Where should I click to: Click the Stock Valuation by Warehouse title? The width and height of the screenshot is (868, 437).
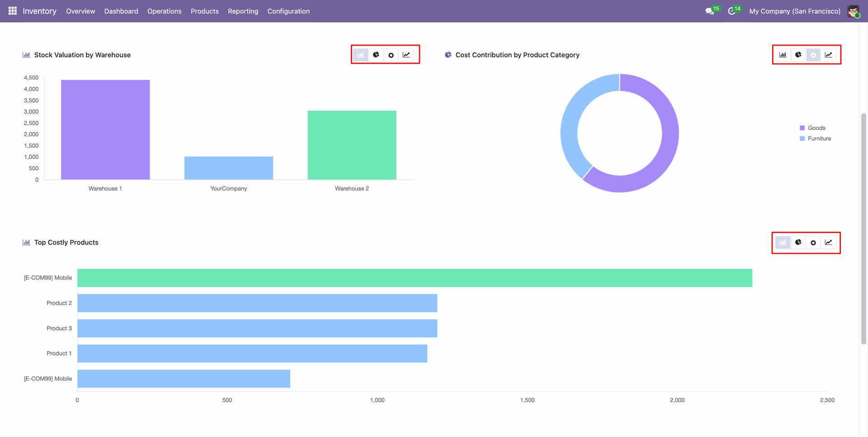click(82, 55)
